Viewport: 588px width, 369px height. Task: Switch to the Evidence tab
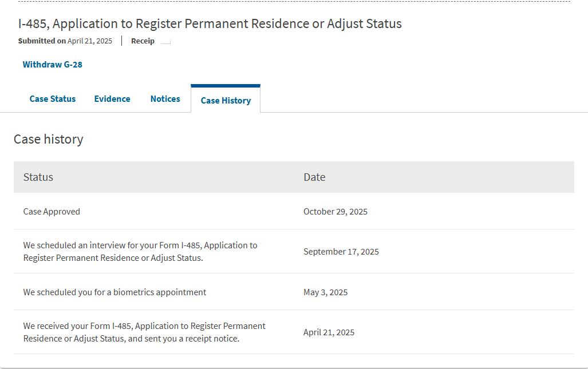click(x=112, y=99)
